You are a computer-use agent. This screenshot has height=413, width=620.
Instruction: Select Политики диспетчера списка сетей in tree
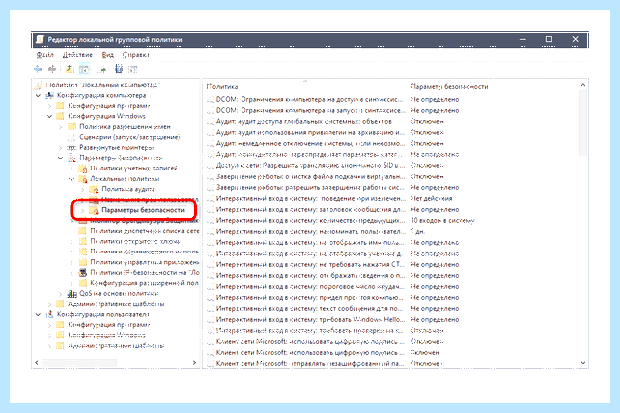[145, 231]
